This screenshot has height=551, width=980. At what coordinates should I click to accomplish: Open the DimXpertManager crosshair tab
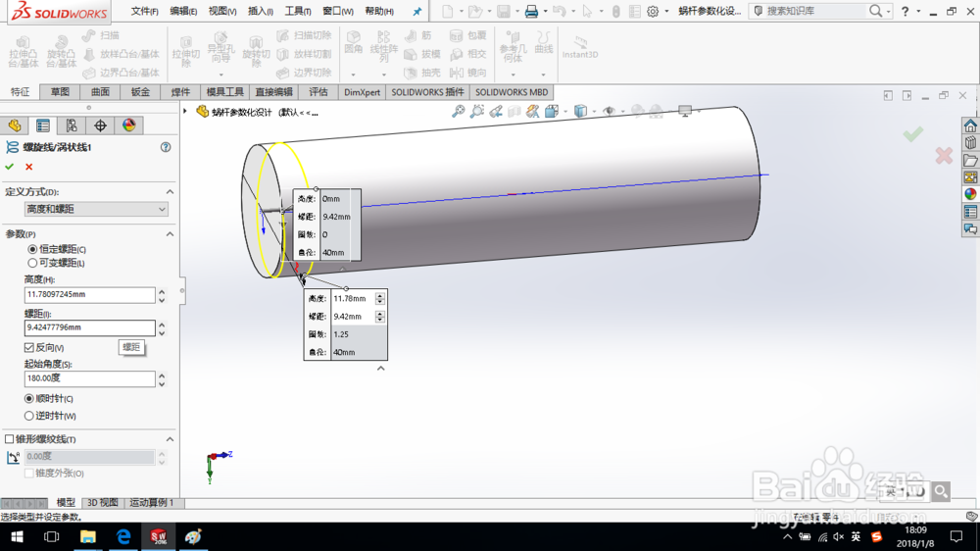pyautogui.click(x=100, y=125)
